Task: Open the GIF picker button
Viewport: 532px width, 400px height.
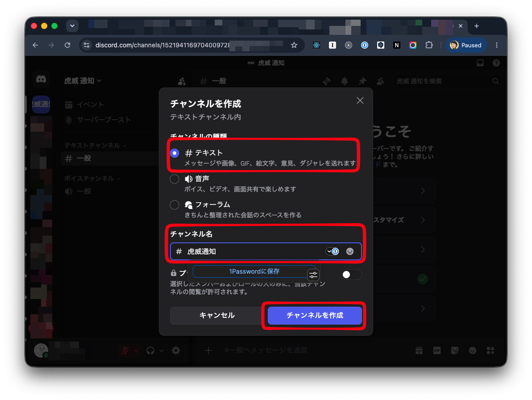Action: (x=437, y=350)
